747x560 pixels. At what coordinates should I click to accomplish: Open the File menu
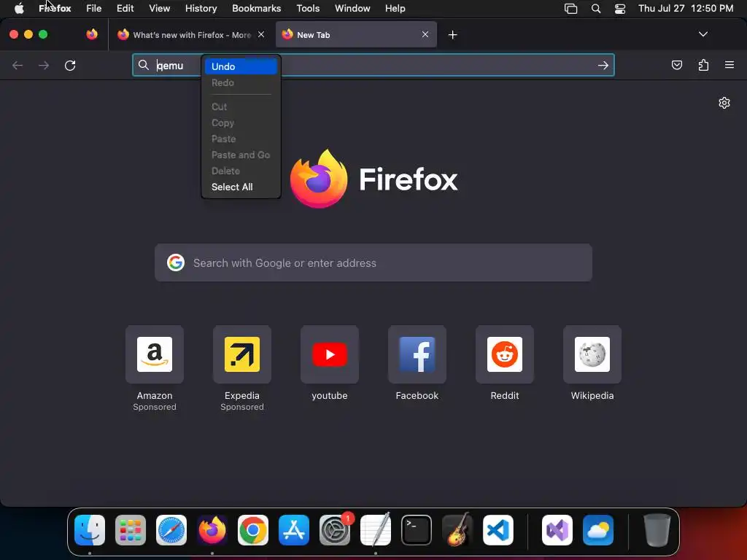point(94,9)
